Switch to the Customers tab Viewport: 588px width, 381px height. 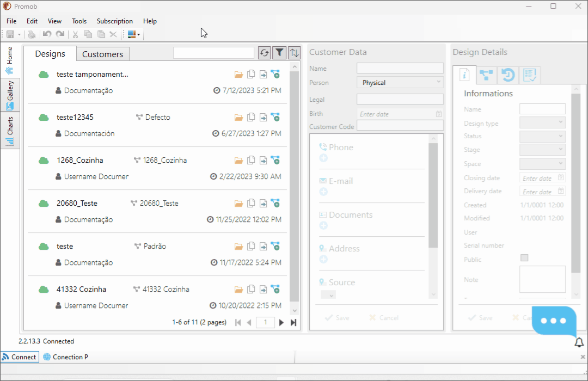coord(103,54)
